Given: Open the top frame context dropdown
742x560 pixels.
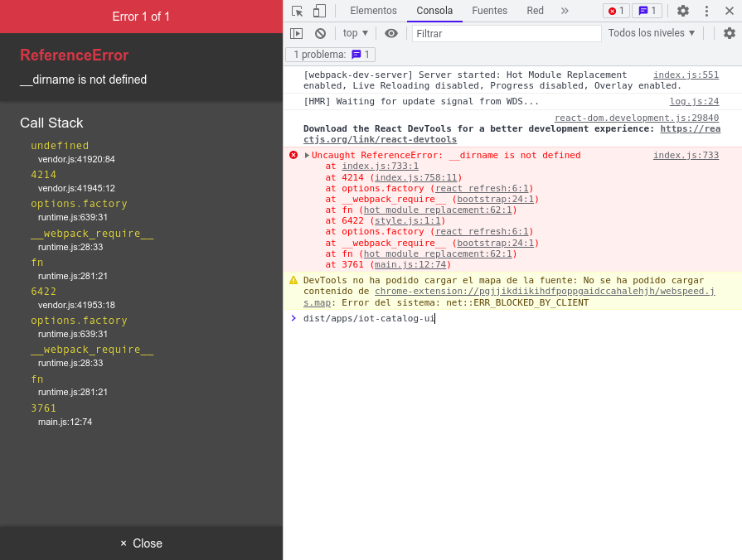Looking at the screenshot, I should tap(355, 33).
